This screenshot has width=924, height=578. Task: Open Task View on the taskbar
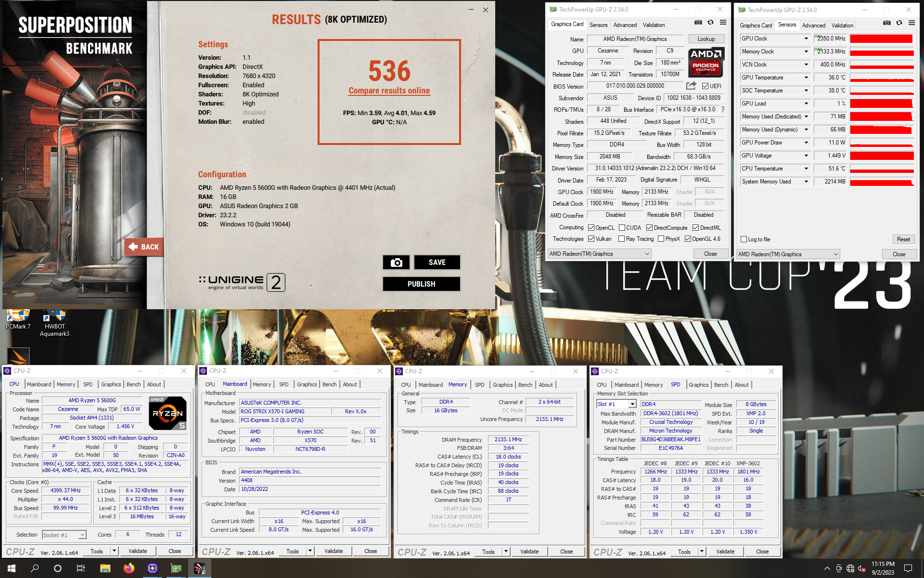pyautogui.click(x=81, y=568)
